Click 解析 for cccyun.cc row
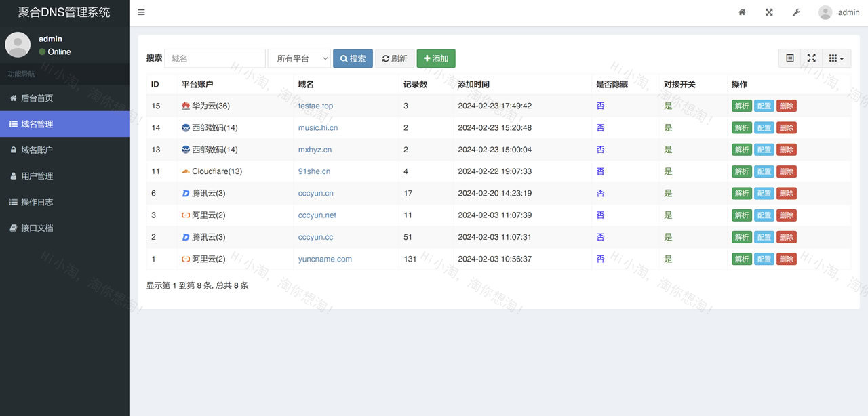 (x=742, y=237)
